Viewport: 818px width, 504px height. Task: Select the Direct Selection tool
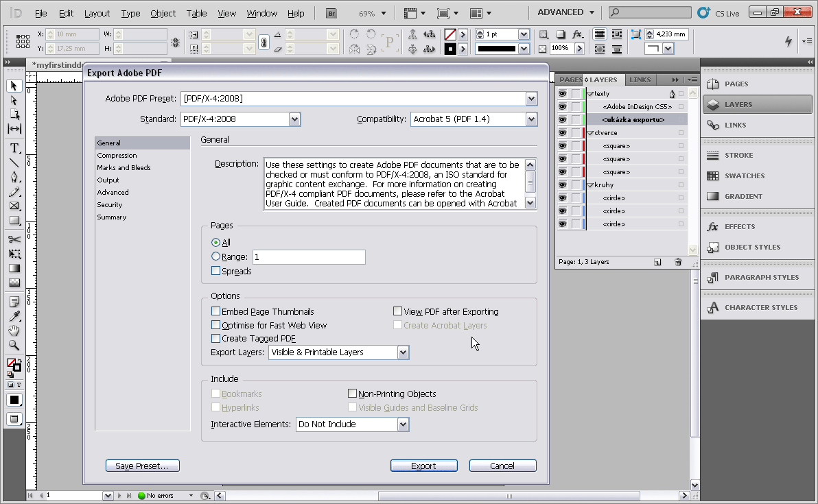[14, 100]
